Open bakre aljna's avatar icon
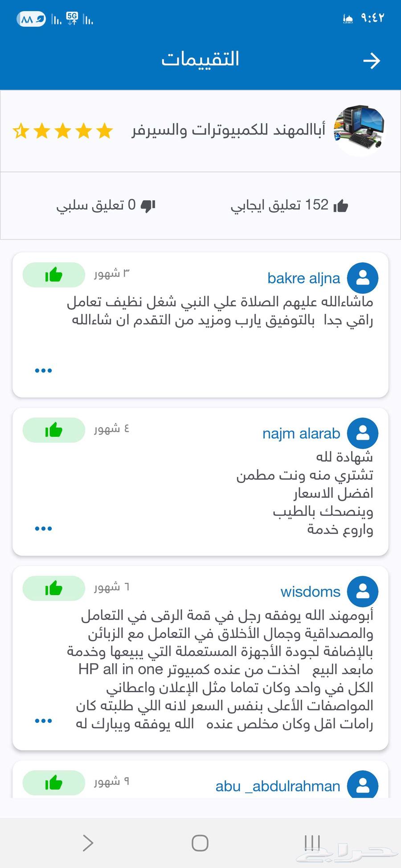 [363, 278]
